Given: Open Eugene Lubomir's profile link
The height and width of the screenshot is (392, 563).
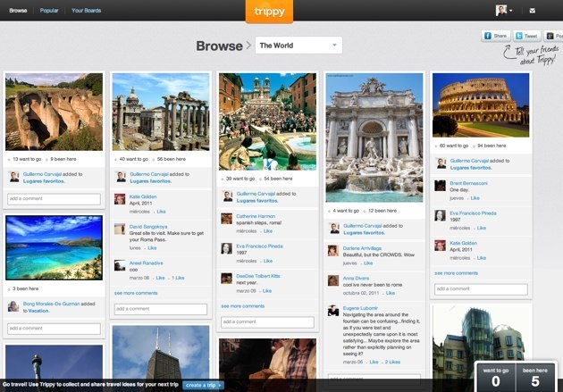Looking at the screenshot, I should [x=360, y=308].
